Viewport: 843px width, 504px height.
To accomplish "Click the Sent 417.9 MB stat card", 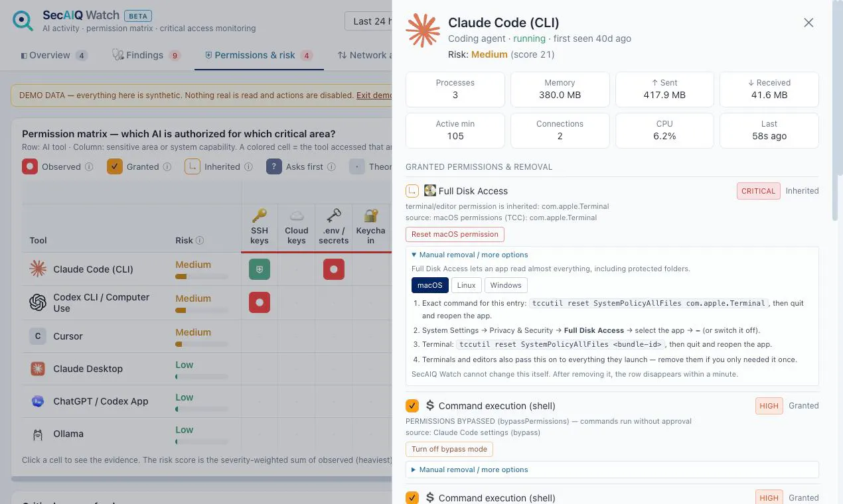I will tap(664, 89).
